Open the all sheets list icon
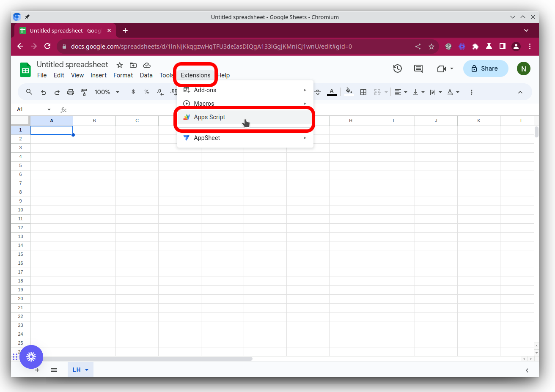This screenshot has width=555, height=392. coord(54,370)
